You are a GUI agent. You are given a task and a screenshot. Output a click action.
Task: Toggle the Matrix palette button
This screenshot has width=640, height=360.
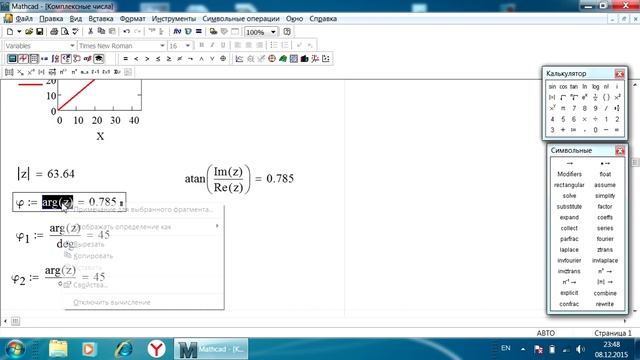pos(34,59)
